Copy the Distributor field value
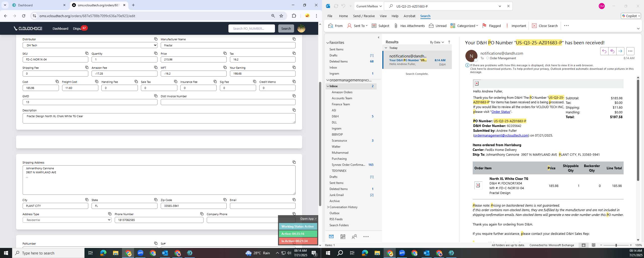This screenshot has width=644, height=258. pos(156,39)
